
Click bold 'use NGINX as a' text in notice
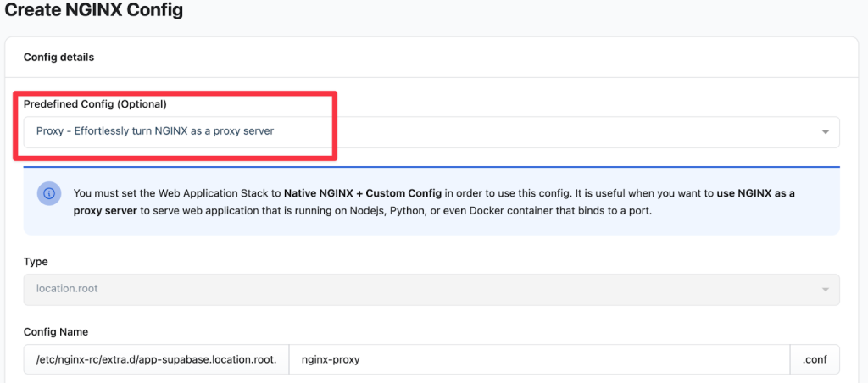755,193
